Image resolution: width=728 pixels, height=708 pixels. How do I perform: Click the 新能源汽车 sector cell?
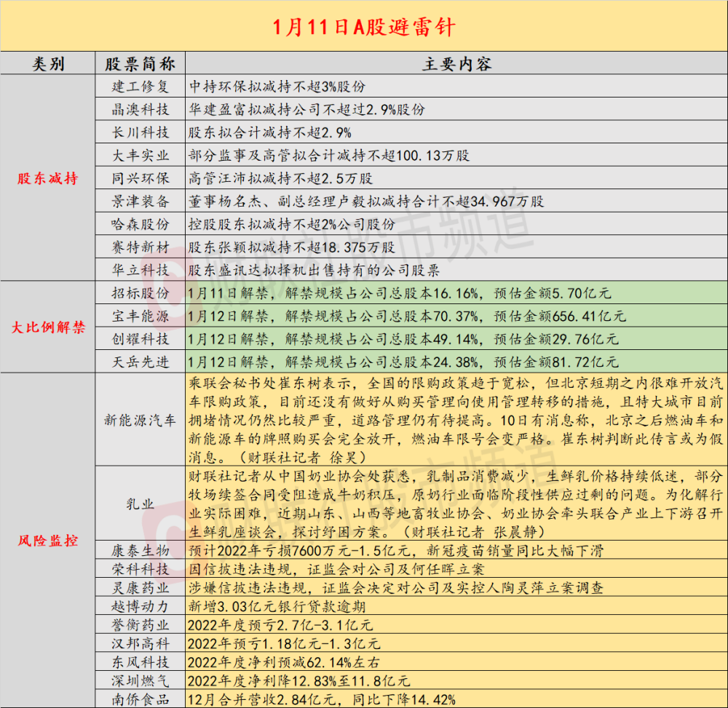tap(141, 420)
